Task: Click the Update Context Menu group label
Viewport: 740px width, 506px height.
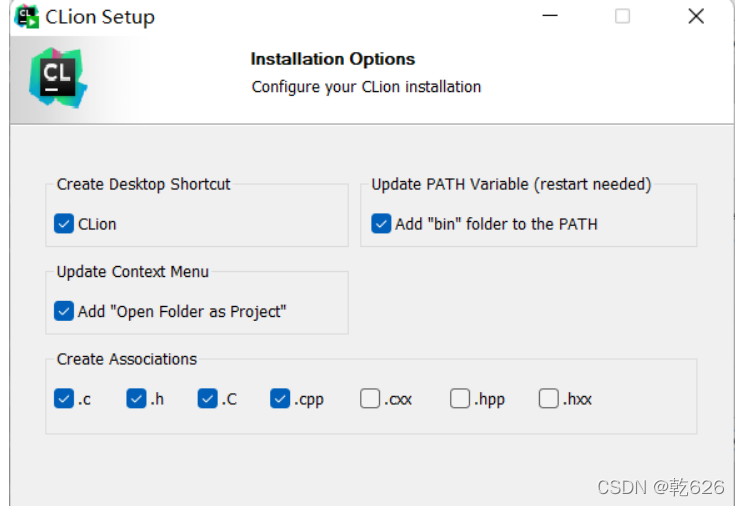Action: click(133, 272)
